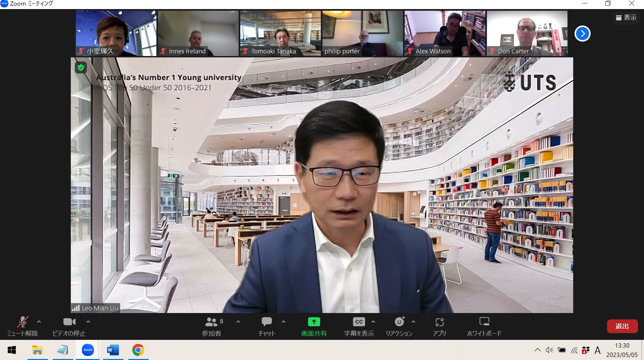Select Alex Watson's video thumbnail
Viewport: 644px width, 360px height.
pyautogui.click(x=445, y=33)
